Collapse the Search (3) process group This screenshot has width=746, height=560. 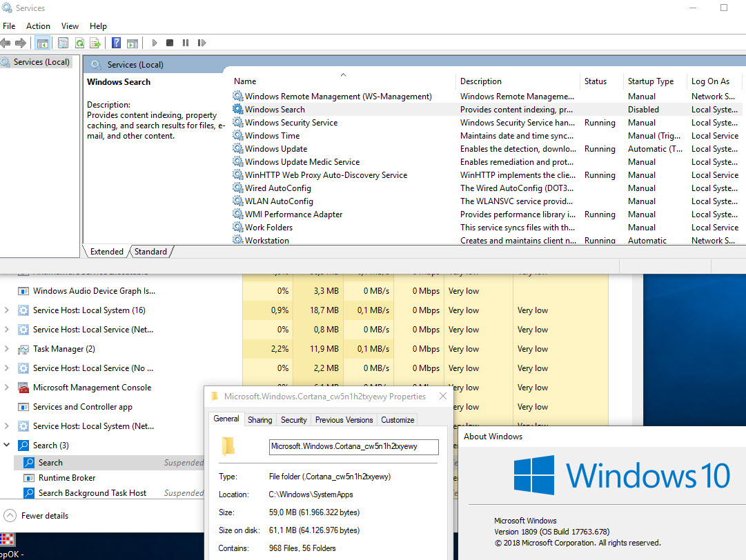tap(7, 445)
